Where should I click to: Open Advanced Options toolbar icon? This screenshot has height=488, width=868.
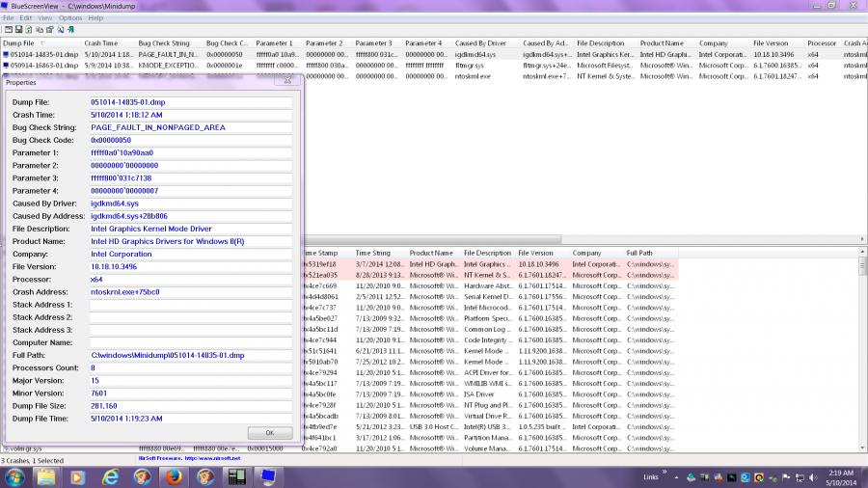9,30
